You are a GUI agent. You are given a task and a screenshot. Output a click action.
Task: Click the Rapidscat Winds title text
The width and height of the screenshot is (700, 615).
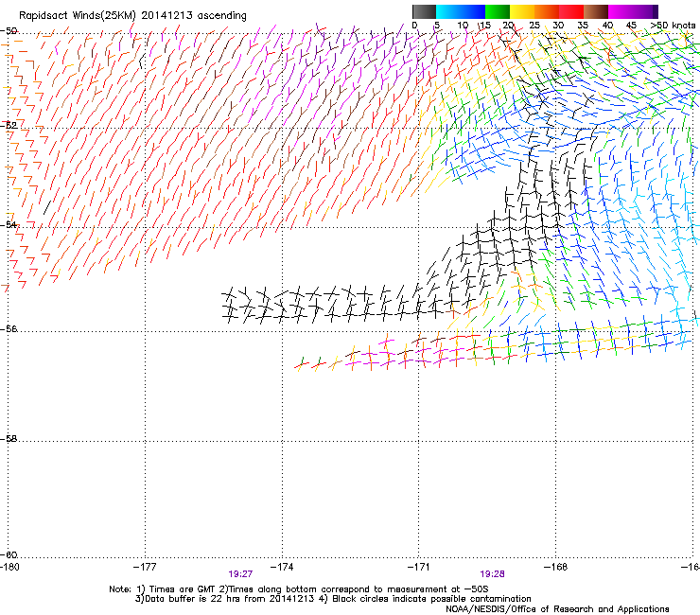coord(132,16)
